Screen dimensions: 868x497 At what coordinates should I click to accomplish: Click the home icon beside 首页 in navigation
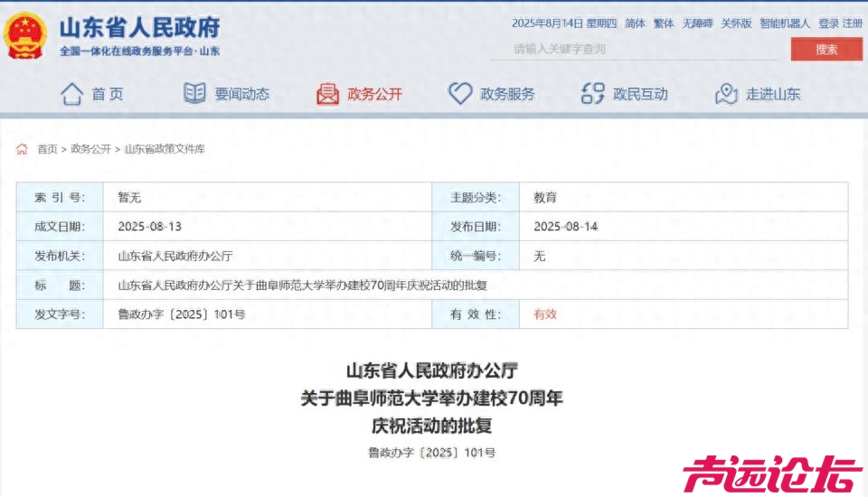(71, 94)
